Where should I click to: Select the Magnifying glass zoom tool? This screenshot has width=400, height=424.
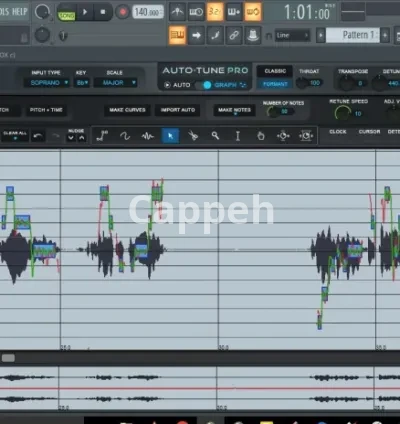215,136
